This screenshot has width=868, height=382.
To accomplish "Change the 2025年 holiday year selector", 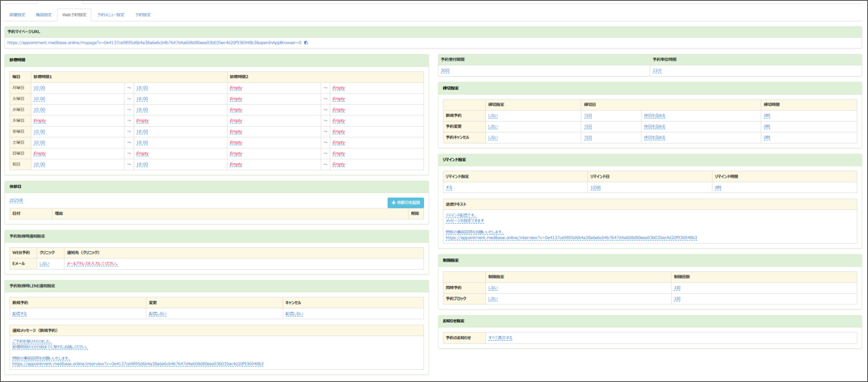I will (x=16, y=200).
